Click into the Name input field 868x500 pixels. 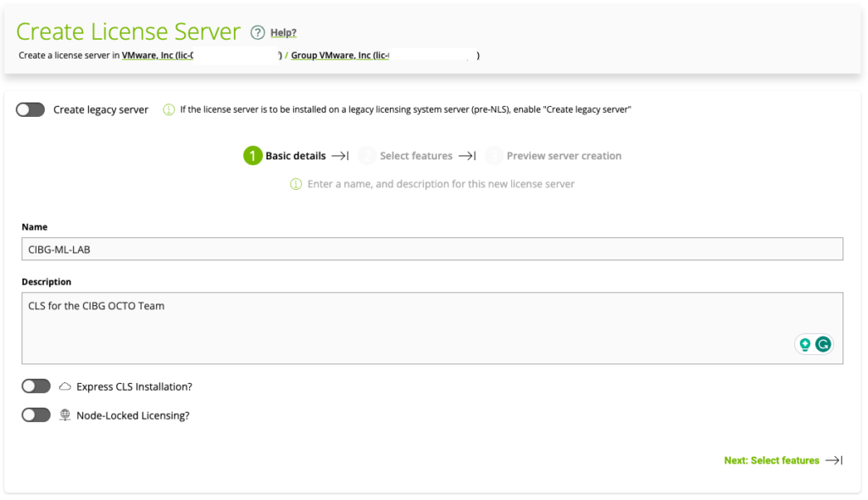tap(432, 248)
